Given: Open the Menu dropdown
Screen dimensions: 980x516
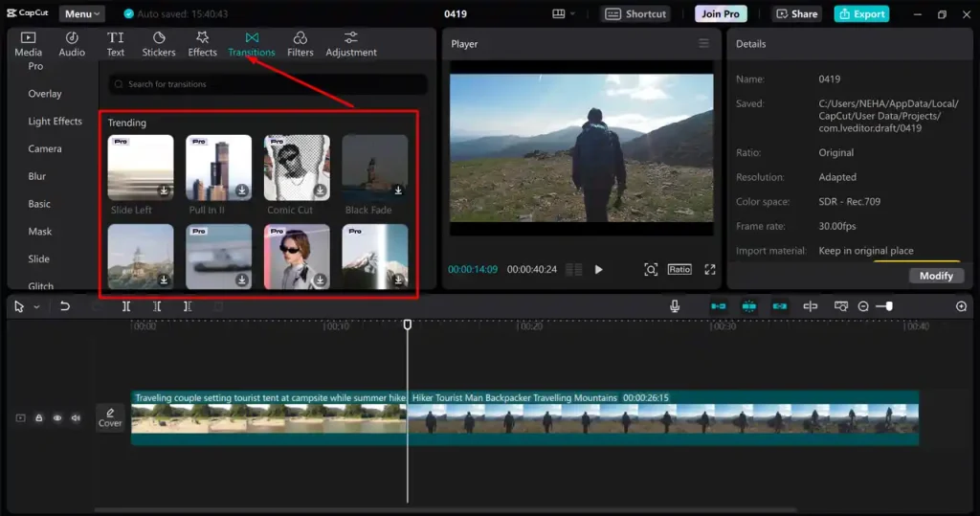Looking at the screenshot, I should point(82,13).
